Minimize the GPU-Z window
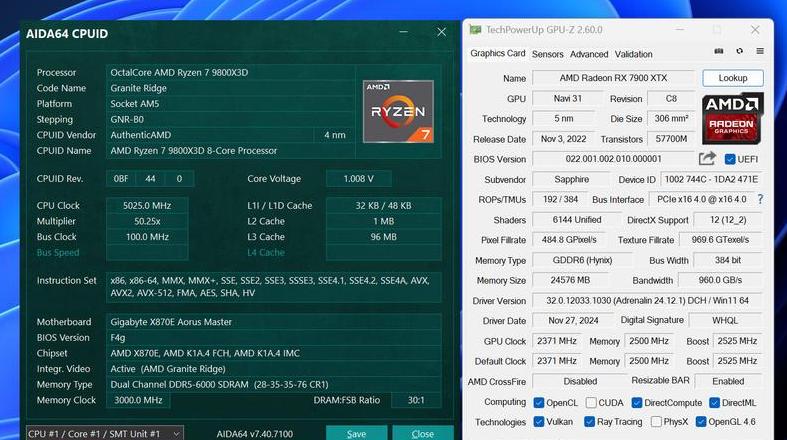787x440 pixels. tap(680, 30)
